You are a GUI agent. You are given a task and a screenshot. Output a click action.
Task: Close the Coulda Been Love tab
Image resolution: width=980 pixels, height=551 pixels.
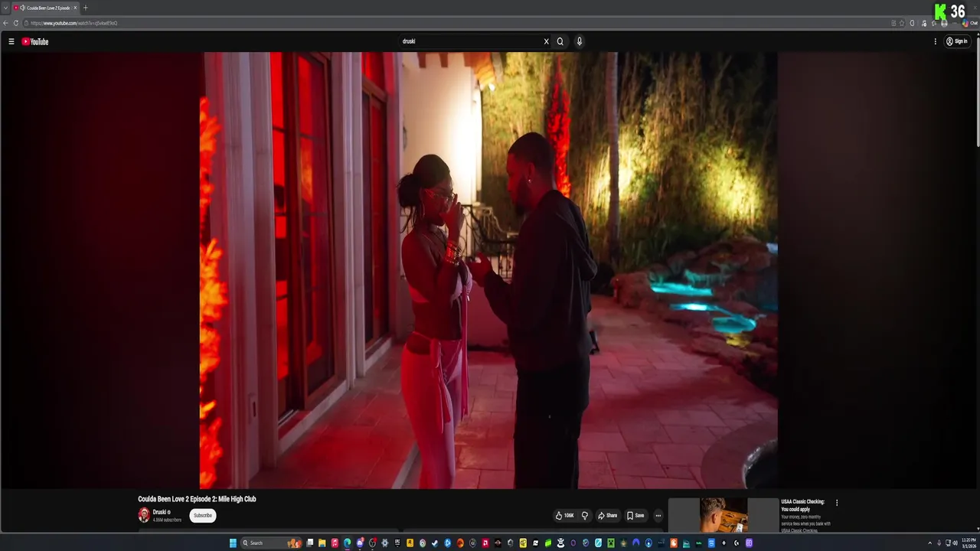[75, 8]
